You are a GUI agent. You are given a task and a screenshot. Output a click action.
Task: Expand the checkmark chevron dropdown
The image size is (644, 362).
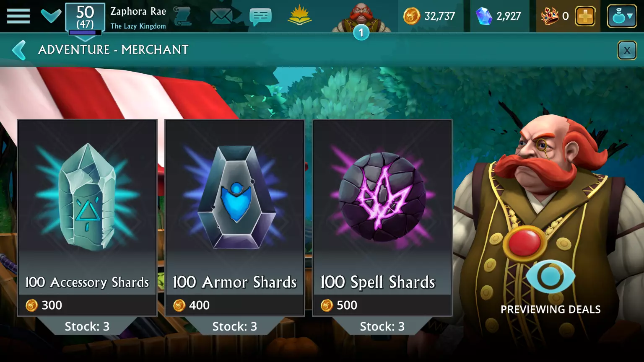pyautogui.click(x=51, y=16)
